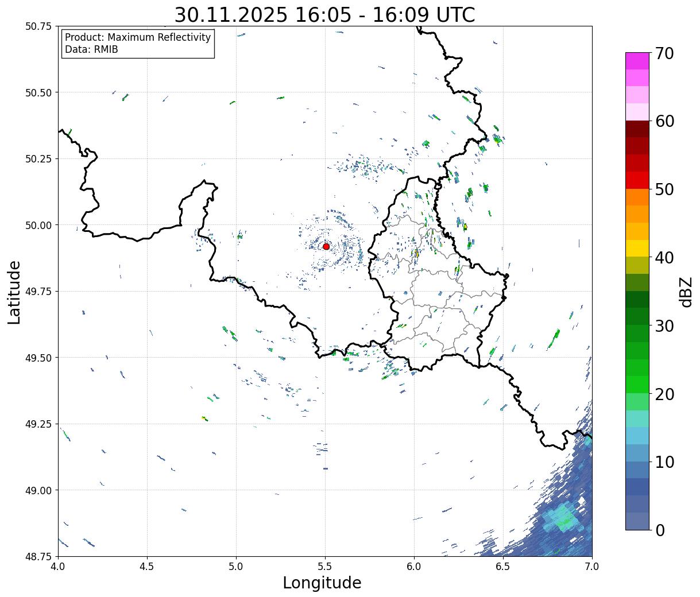Click the latitude tick label 49.75
Viewport: 700px width, 597px height.
tap(38, 292)
